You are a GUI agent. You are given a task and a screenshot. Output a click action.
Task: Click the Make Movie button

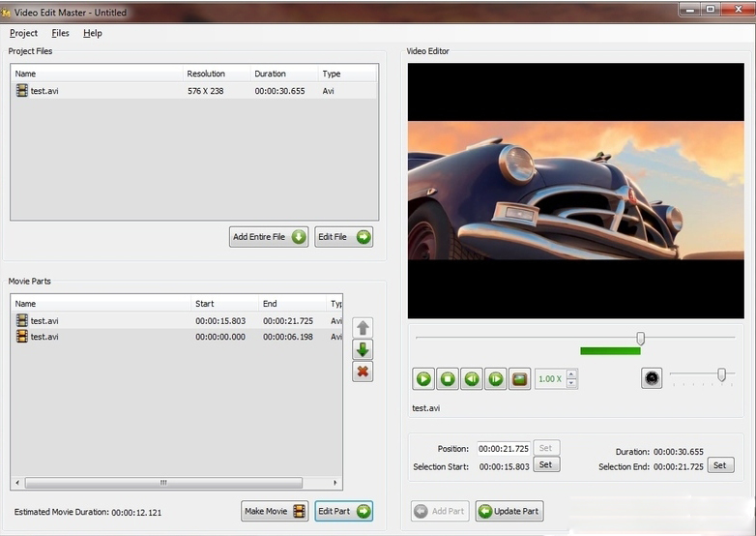coord(275,511)
